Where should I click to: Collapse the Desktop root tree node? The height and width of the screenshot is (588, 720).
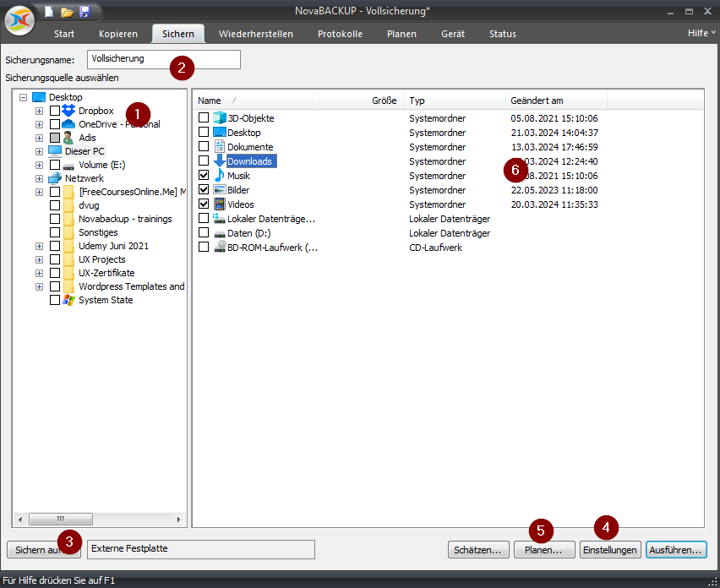pyautogui.click(x=23, y=97)
